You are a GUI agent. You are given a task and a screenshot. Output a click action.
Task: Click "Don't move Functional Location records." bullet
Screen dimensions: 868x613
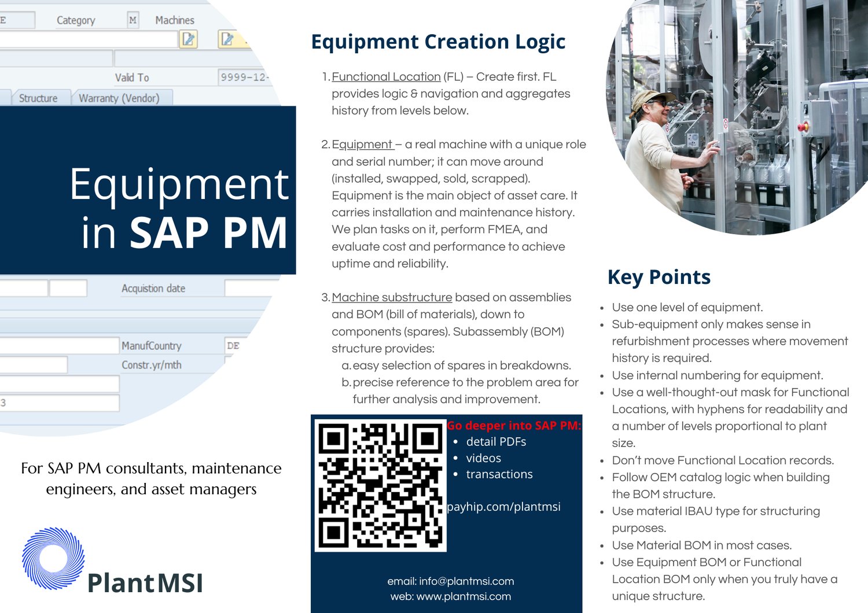point(723,460)
